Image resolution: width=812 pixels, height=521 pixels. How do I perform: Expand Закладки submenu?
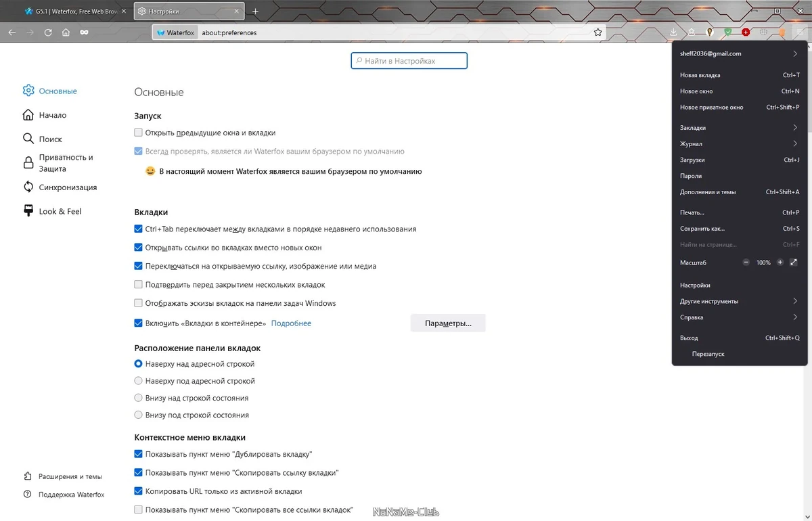coord(740,127)
